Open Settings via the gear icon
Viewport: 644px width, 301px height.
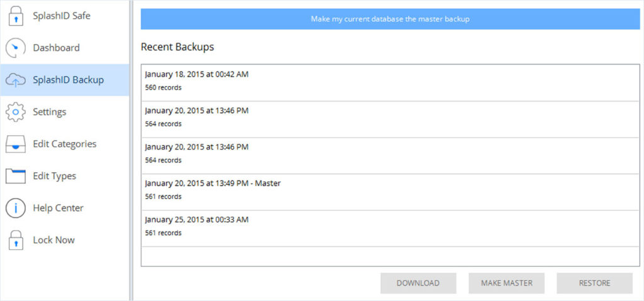pos(16,112)
